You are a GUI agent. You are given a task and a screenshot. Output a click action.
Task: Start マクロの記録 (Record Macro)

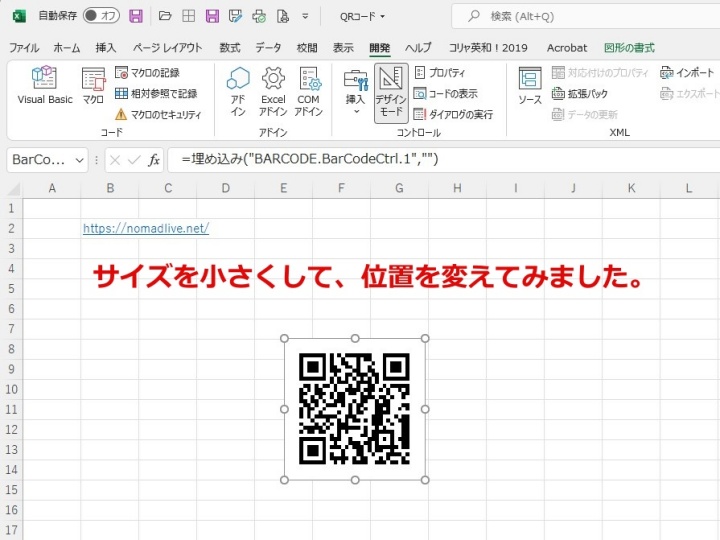tap(147, 73)
